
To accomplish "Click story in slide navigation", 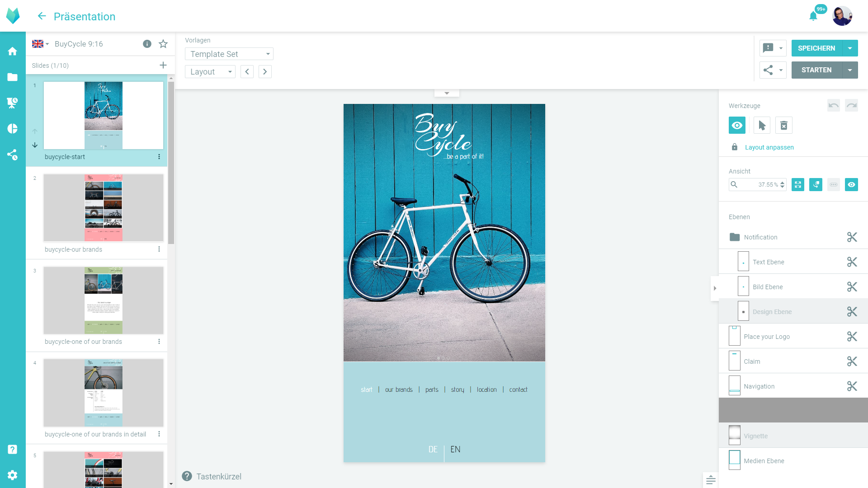I will tap(458, 389).
